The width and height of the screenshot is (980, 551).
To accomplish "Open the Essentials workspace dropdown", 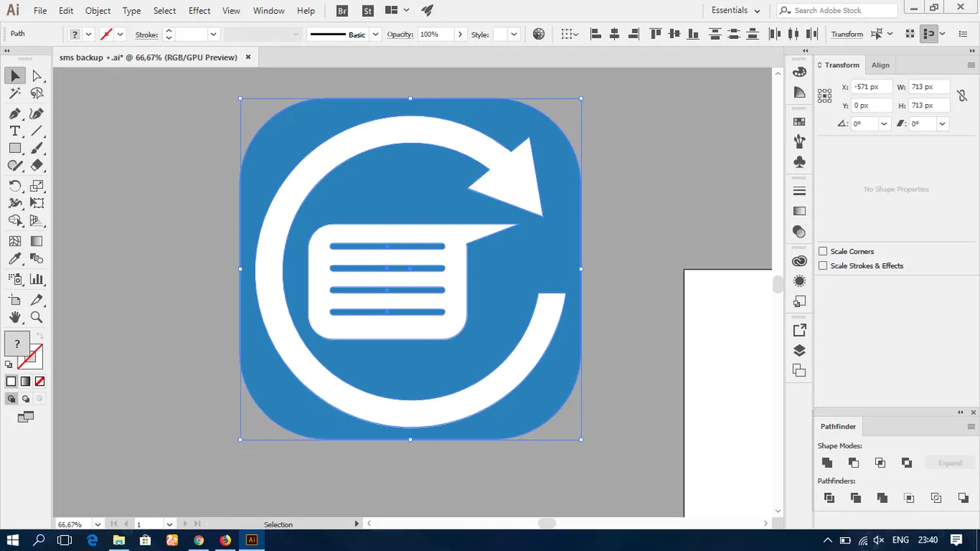I will pyautogui.click(x=736, y=11).
